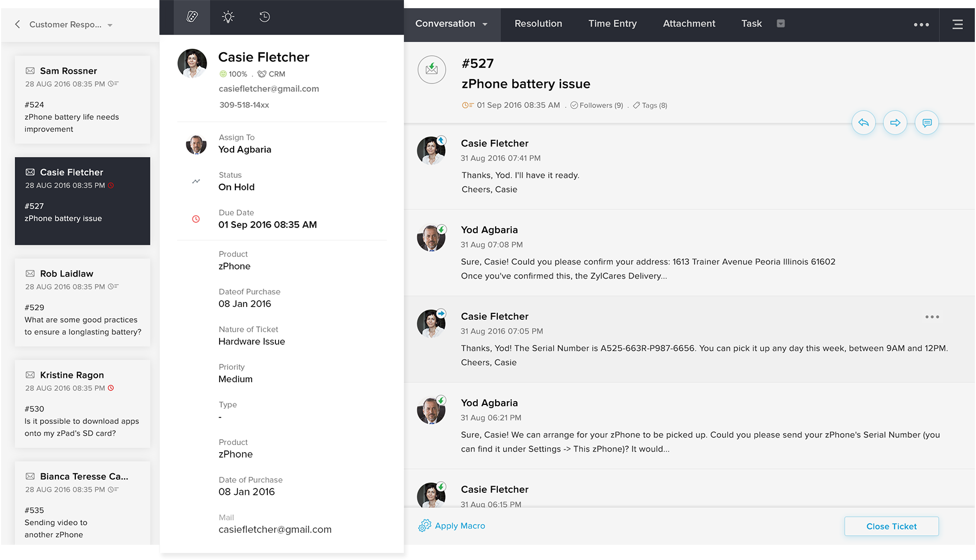Open the ticket properties panel icon

click(x=192, y=17)
